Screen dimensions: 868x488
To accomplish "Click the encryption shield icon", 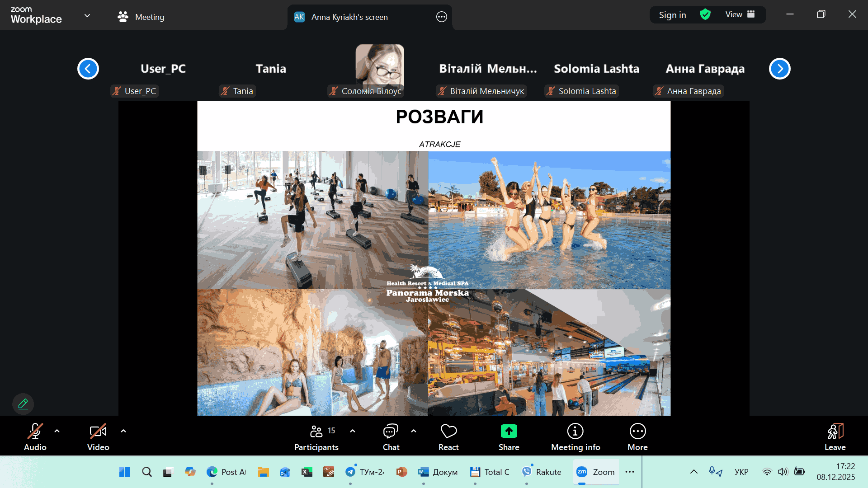I will (705, 14).
